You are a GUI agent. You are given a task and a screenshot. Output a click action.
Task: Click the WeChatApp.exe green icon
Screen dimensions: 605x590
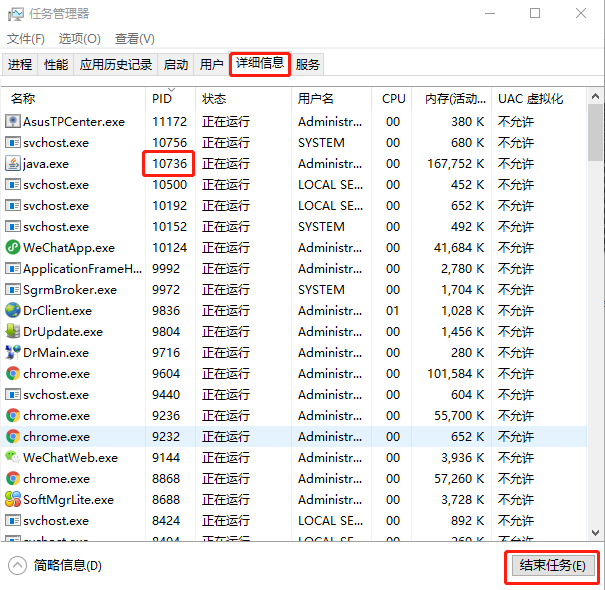pyautogui.click(x=12, y=247)
